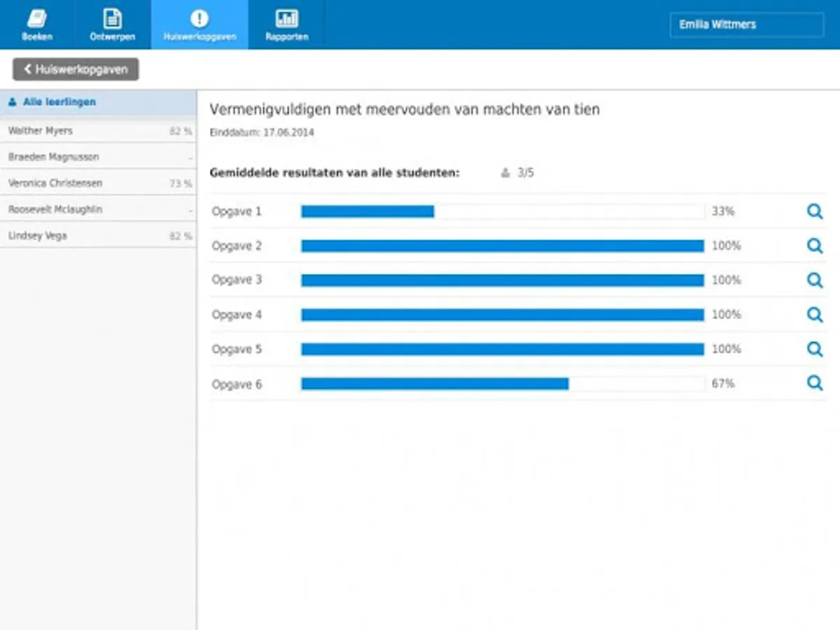The height and width of the screenshot is (630, 840).
Task: Show results for Lindsey Vega
Action: coord(98,236)
